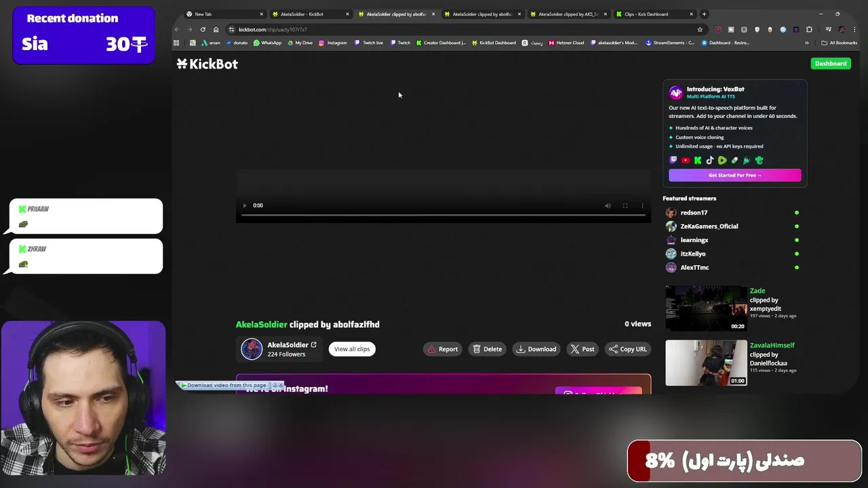Play the clip video

click(x=245, y=205)
